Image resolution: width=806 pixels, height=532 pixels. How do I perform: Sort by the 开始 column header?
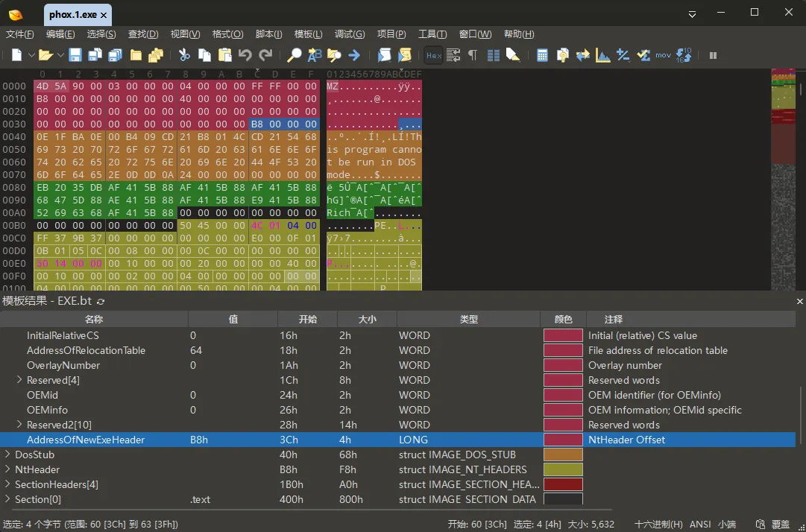[307, 320]
